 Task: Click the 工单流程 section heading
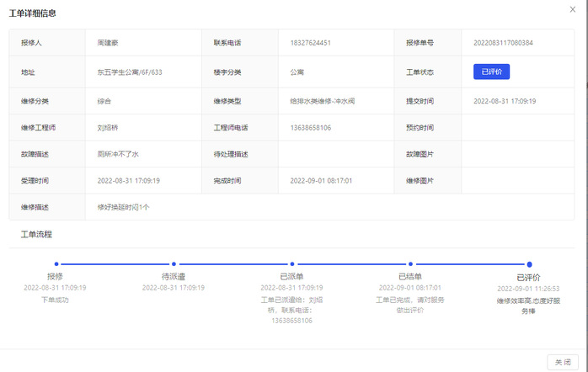[x=36, y=234]
